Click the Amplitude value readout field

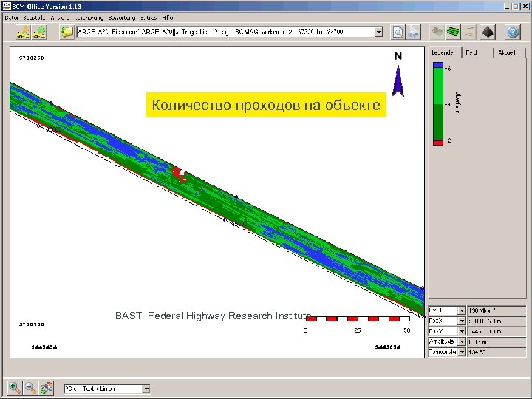point(497,341)
